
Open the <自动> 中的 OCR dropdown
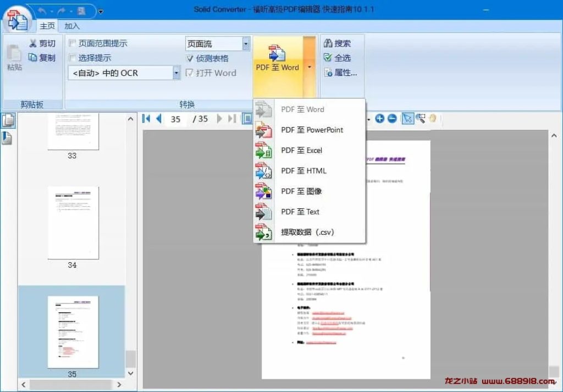176,73
